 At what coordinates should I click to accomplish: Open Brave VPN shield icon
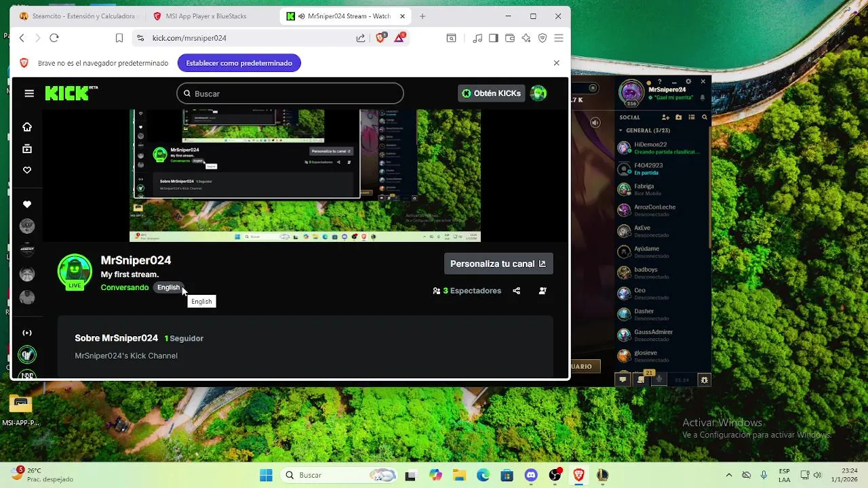click(542, 38)
